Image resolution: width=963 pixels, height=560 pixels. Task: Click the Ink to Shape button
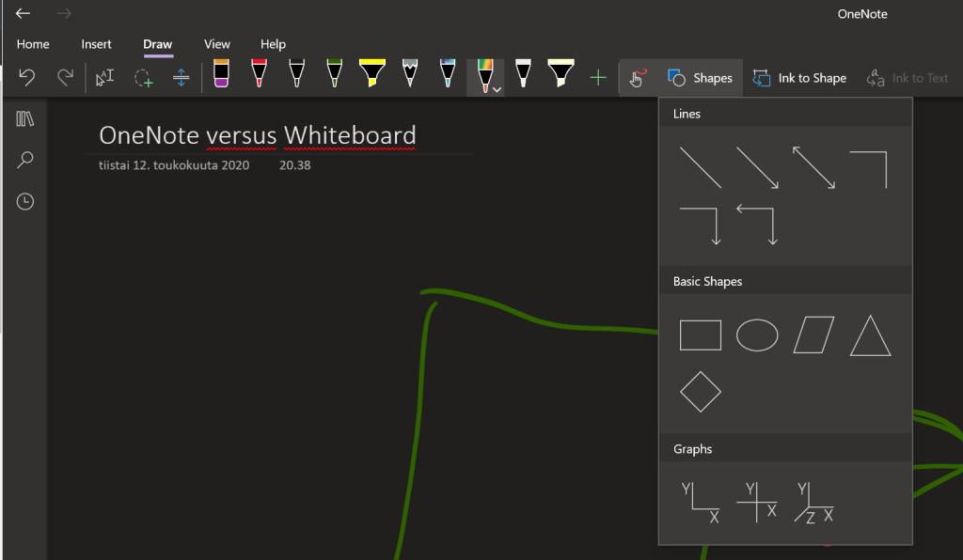click(x=799, y=78)
